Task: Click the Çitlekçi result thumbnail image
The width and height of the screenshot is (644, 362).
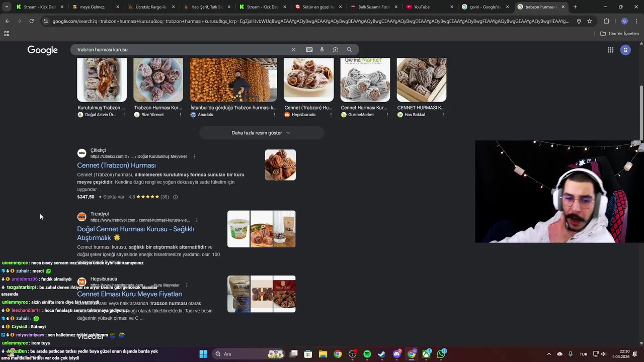Action: (280, 165)
